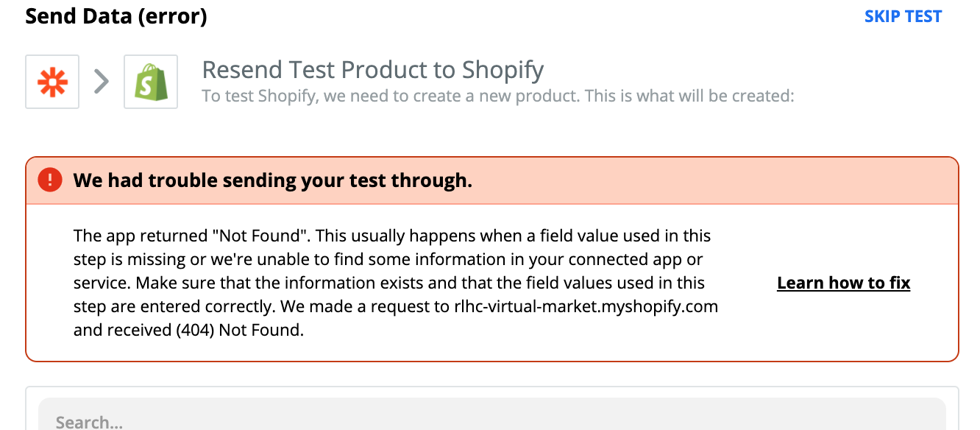
Task: Click the rlhc-virtual-market.myshopify.com address text
Action: coord(586,306)
